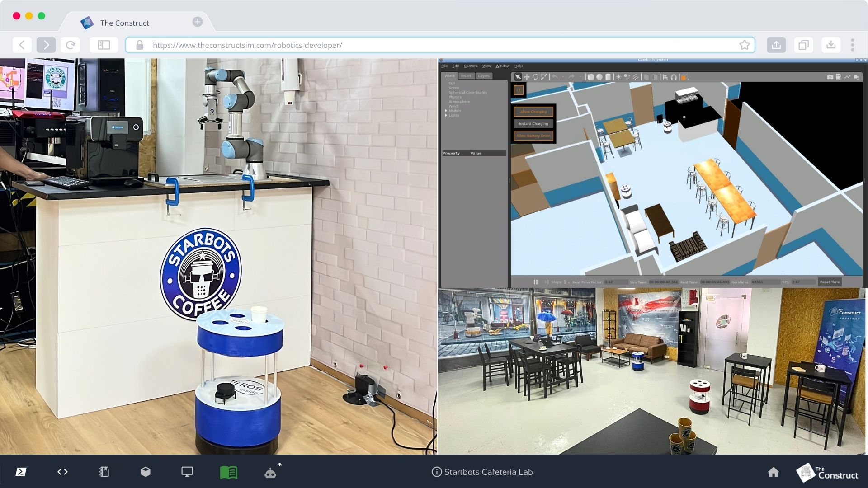Expand the Models tree node
The image size is (868, 488).
click(x=446, y=111)
